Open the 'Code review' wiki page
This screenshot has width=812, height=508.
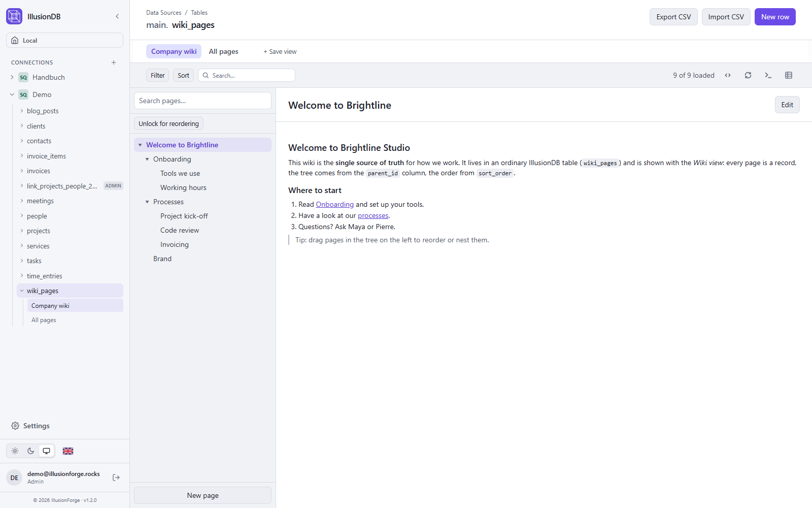(x=180, y=230)
